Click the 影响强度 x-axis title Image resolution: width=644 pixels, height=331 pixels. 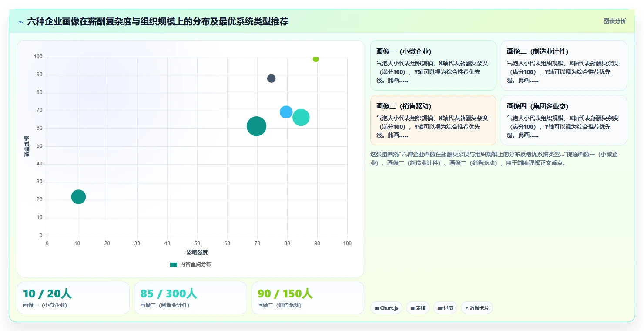point(197,253)
